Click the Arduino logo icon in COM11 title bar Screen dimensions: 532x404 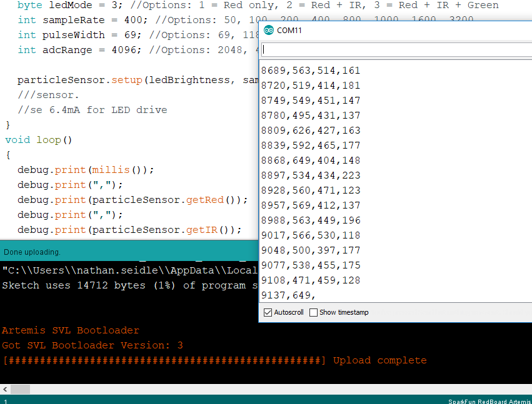(x=268, y=29)
